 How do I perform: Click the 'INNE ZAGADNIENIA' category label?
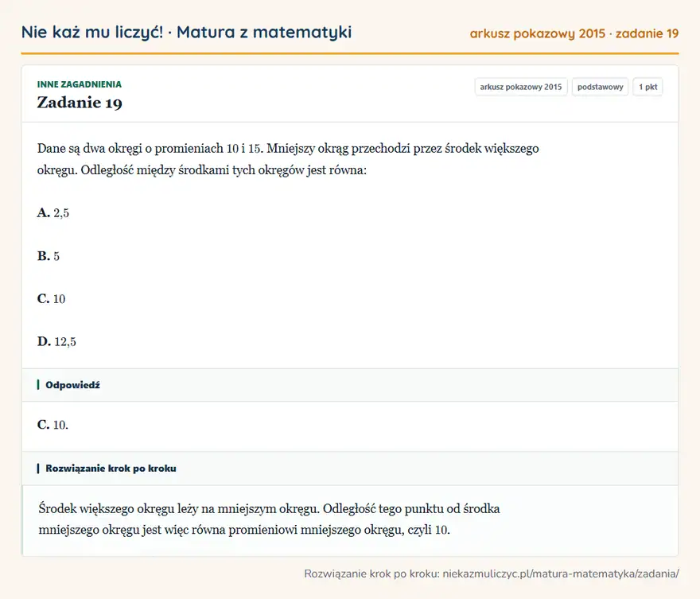80,84
